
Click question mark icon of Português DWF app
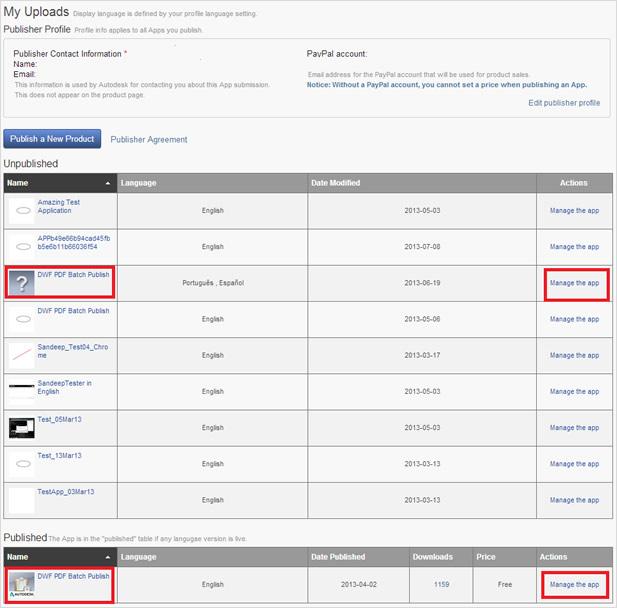pos(22,283)
